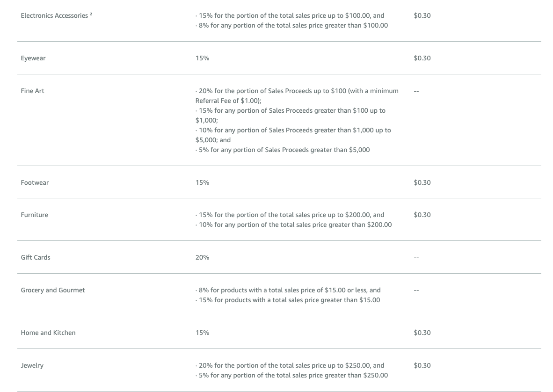Select the Gift Cards category label

coord(36,257)
